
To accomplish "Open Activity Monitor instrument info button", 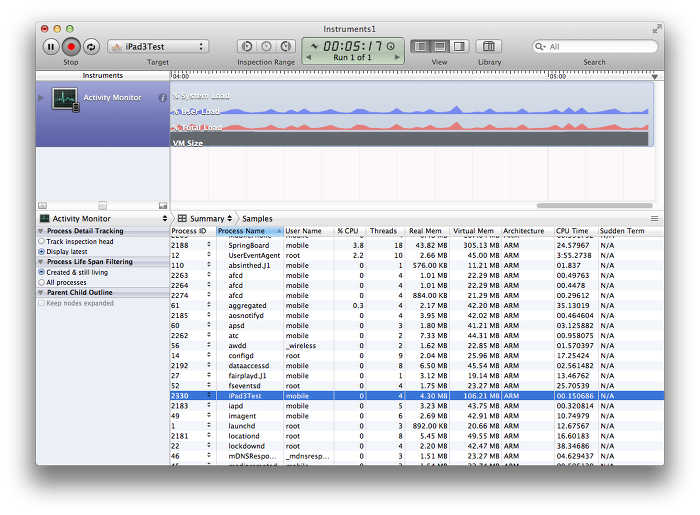I will tap(162, 98).
